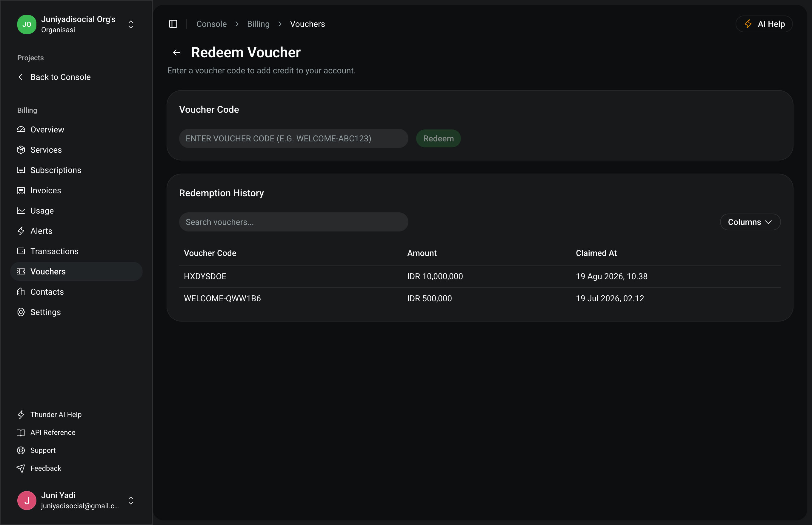The height and width of the screenshot is (525, 812).
Task: Open AI Help button
Action: 764,24
